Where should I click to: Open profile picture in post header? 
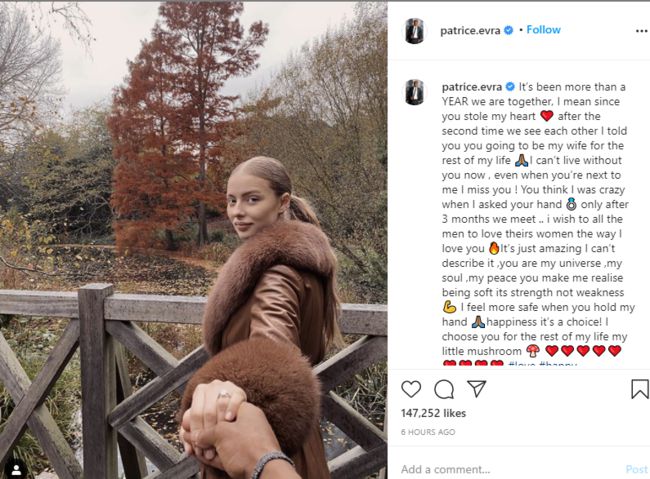(414, 31)
